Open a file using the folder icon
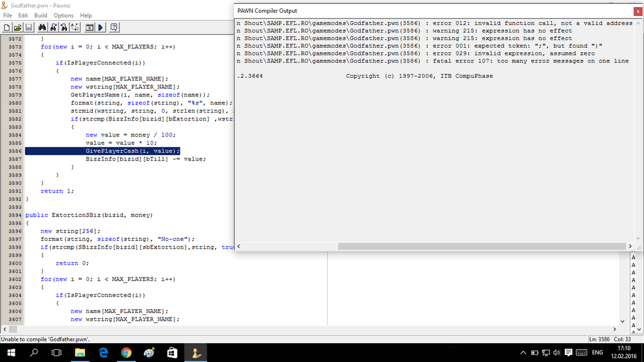The height and width of the screenshot is (362, 644). (x=17, y=28)
